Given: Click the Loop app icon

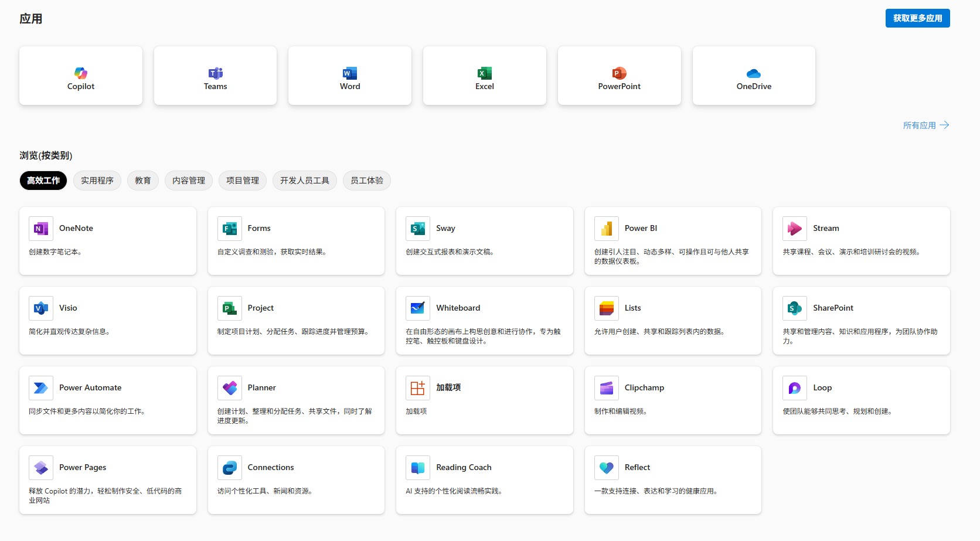Looking at the screenshot, I should pyautogui.click(x=795, y=388).
